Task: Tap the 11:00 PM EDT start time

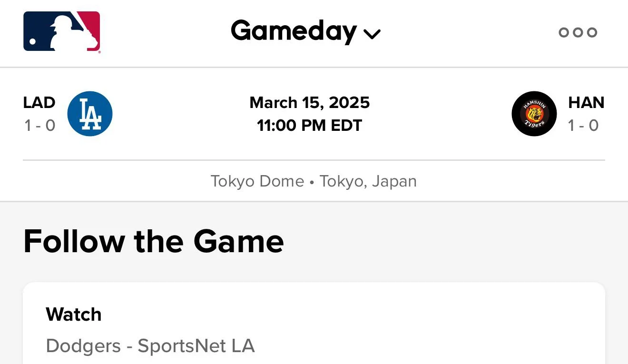Action: (x=310, y=126)
